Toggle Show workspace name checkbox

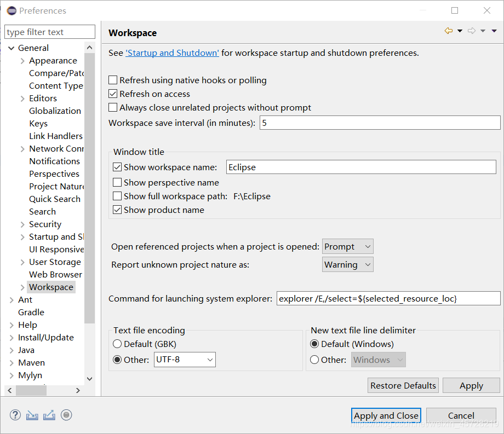pos(117,167)
